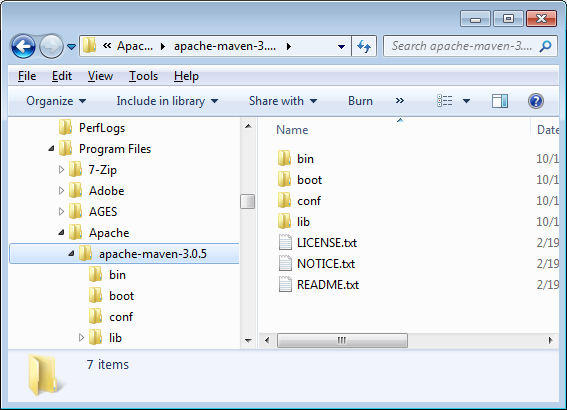Image resolution: width=567 pixels, height=410 pixels.
Task: Collapse the Program Files tree node
Action: tap(51, 149)
